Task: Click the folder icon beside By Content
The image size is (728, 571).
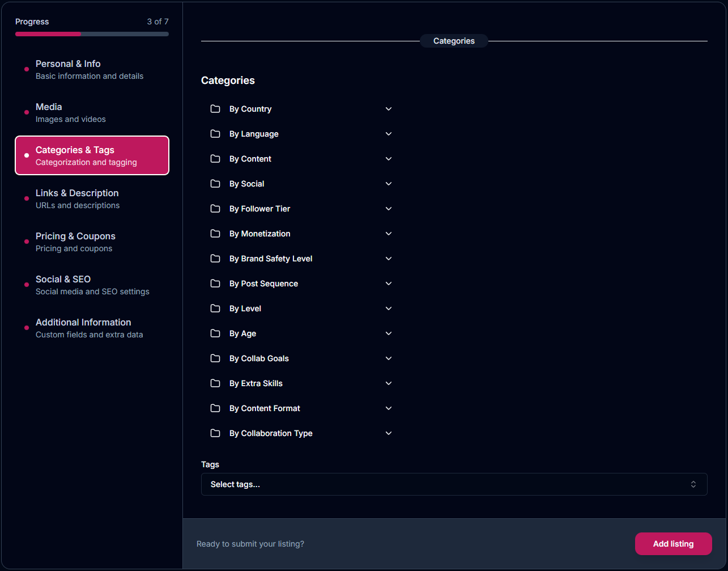Action: (215, 158)
